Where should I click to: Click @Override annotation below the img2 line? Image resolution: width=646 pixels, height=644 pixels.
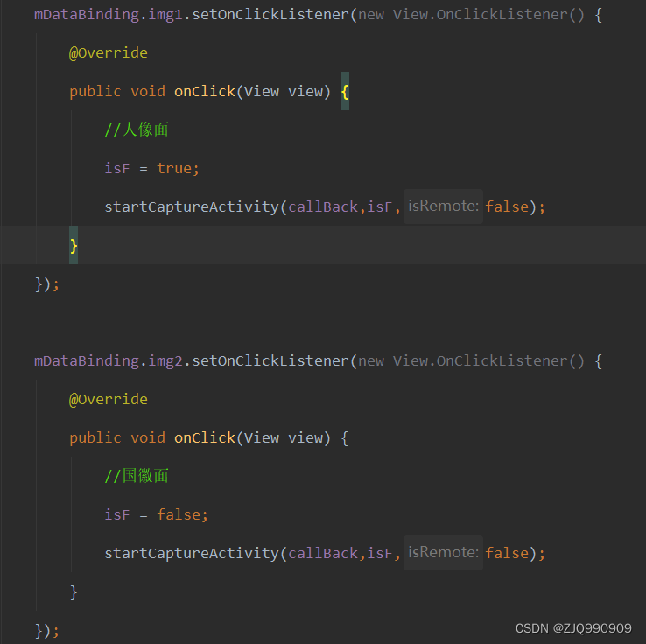click(109, 399)
